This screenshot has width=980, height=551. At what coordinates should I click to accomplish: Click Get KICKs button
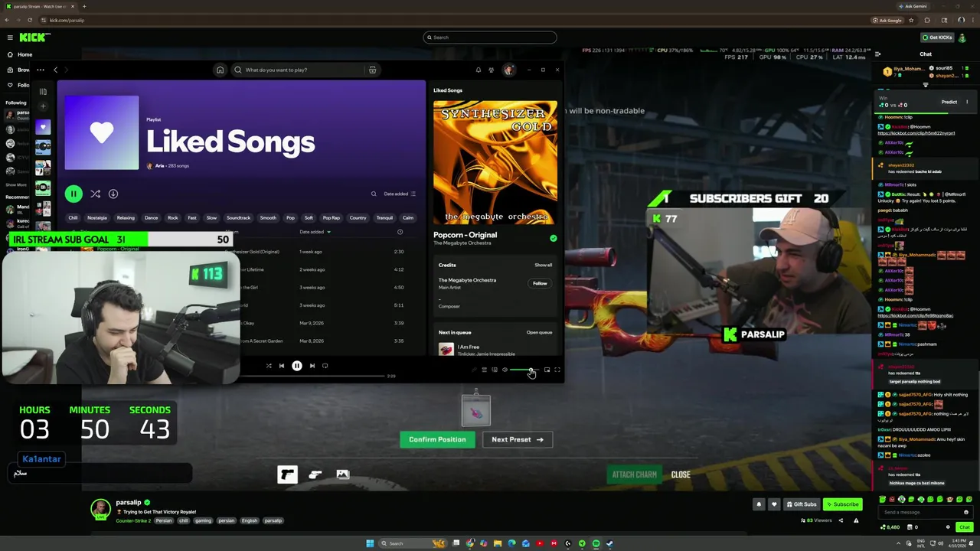[937, 37]
